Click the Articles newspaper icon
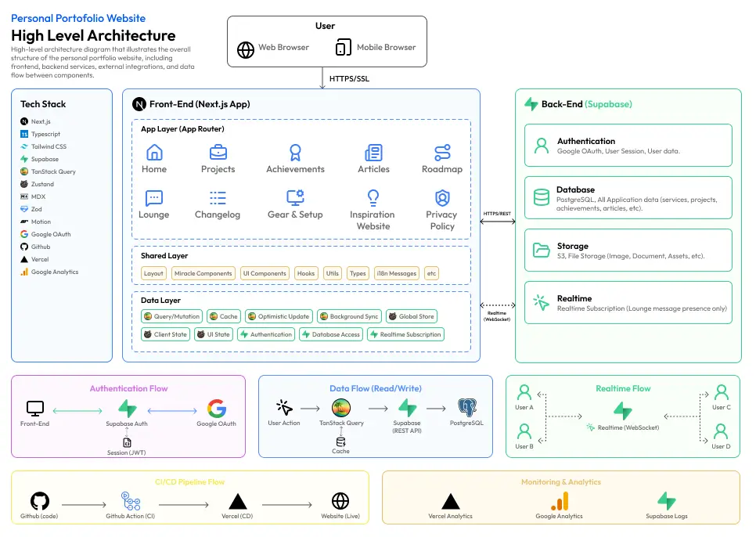The height and width of the screenshot is (537, 756). pyautogui.click(x=373, y=153)
